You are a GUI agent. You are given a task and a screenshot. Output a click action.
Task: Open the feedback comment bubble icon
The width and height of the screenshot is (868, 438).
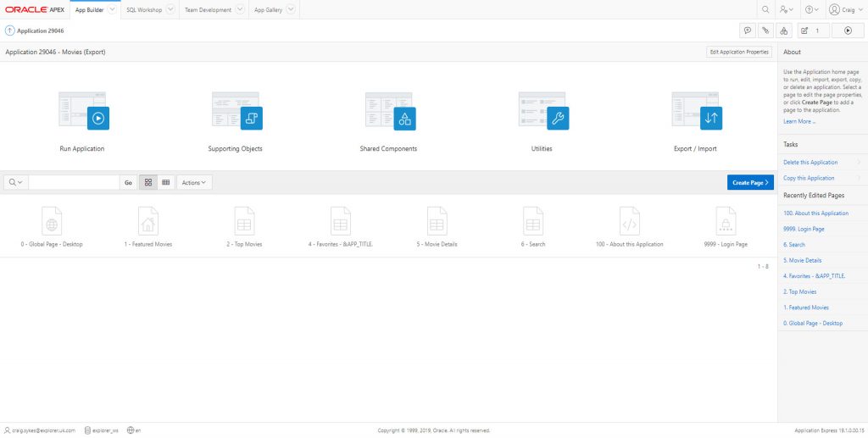748,30
